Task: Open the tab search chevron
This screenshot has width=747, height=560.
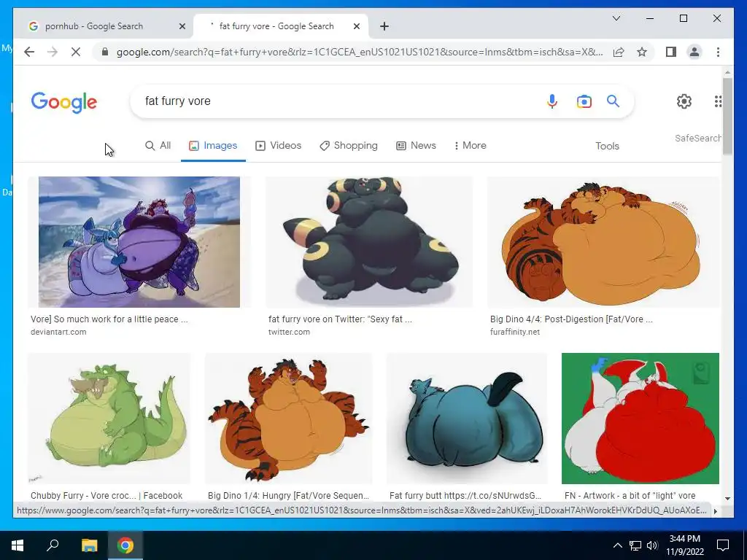Action: (616, 18)
